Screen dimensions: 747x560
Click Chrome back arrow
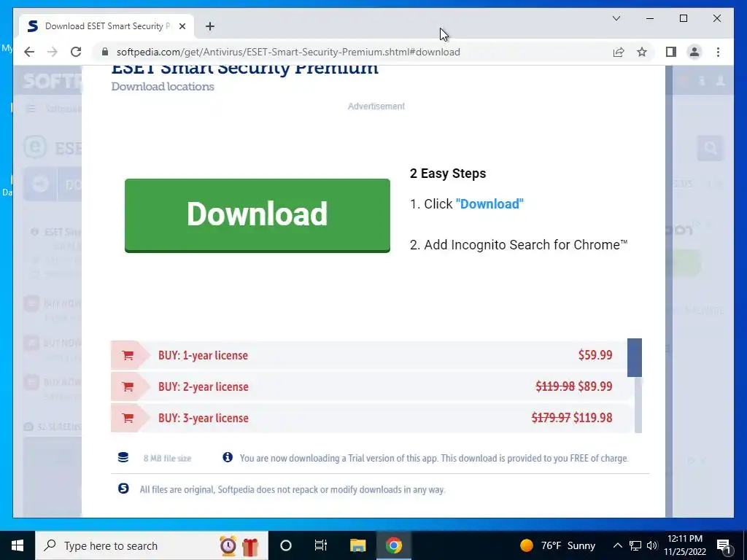[x=29, y=52]
